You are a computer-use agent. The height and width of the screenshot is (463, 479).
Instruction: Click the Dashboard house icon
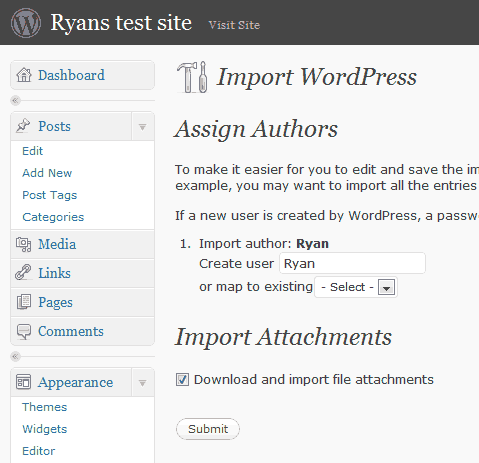point(24,75)
